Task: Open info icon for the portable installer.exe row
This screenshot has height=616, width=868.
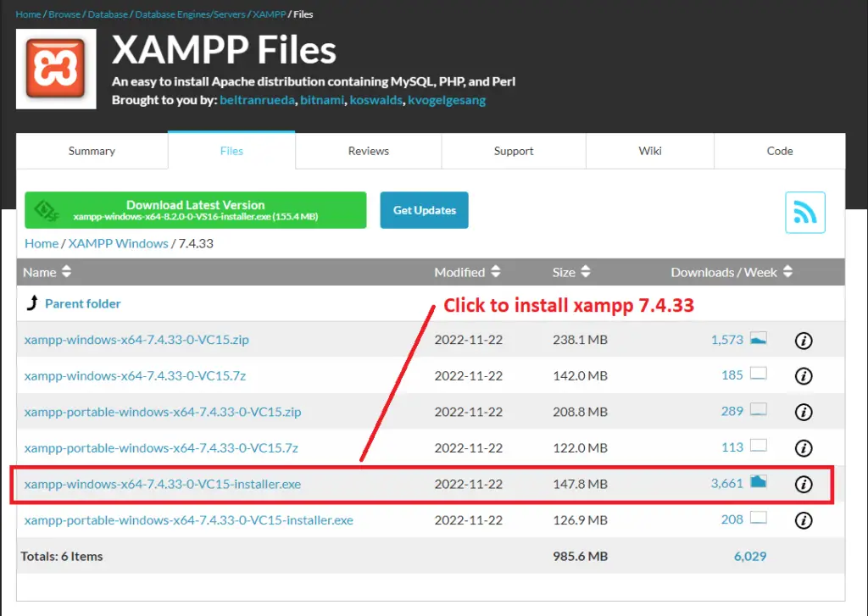Action: pyautogui.click(x=803, y=519)
